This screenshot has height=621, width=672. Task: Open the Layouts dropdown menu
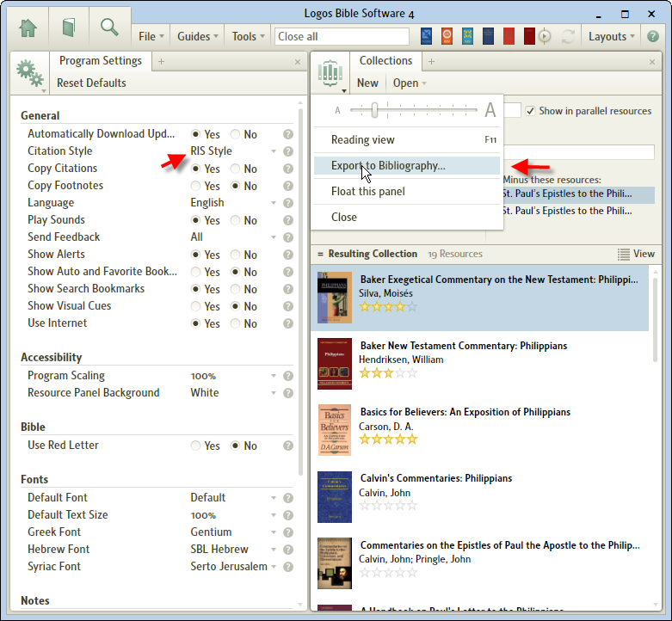611,36
